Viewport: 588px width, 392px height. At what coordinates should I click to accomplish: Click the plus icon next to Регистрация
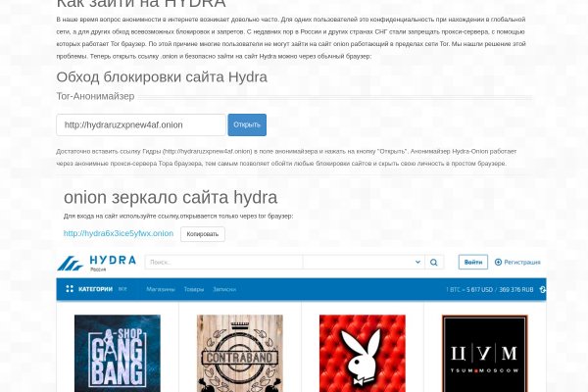click(498, 263)
